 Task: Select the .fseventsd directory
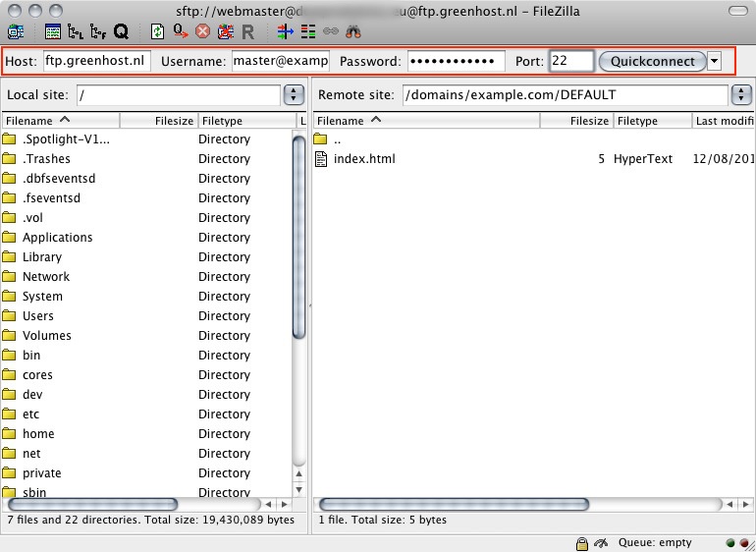146,198
